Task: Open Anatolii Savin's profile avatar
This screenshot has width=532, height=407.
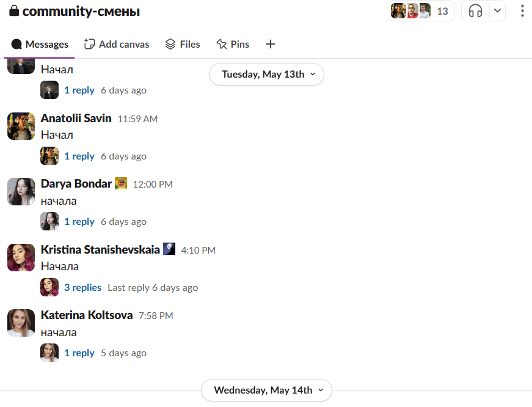Action: 21,126
